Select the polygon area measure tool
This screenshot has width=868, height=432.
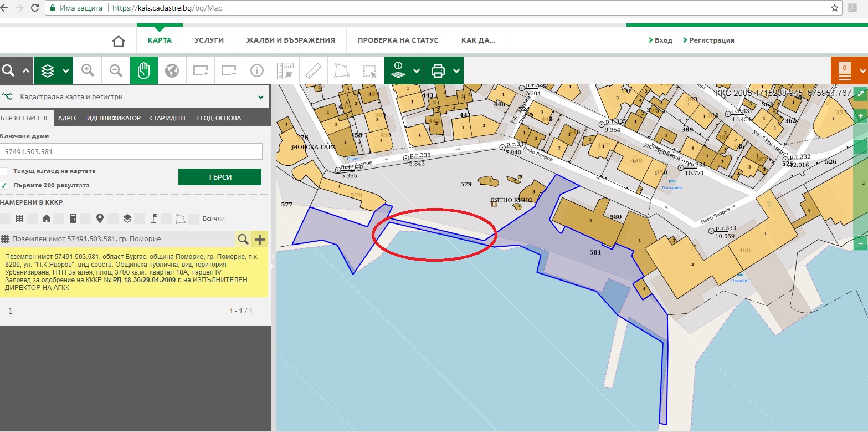tap(341, 70)
